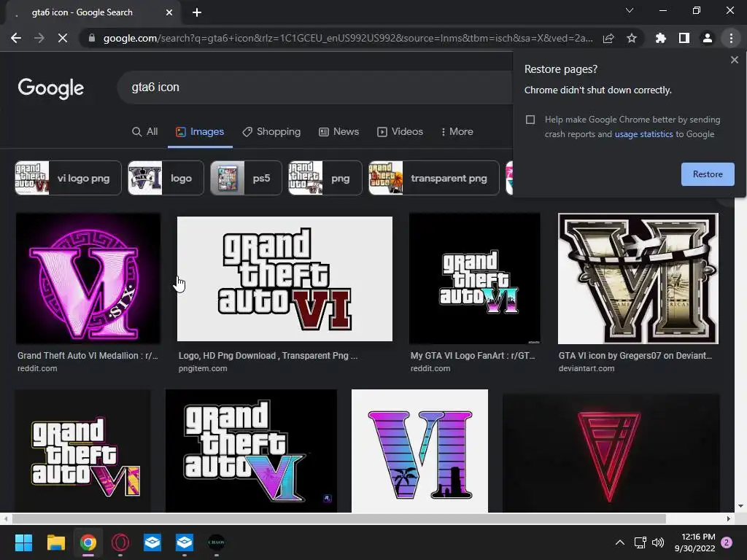747x560 pixels.
Task: Click the vertical scrollbar down arrow
Action: pos(740,506)
